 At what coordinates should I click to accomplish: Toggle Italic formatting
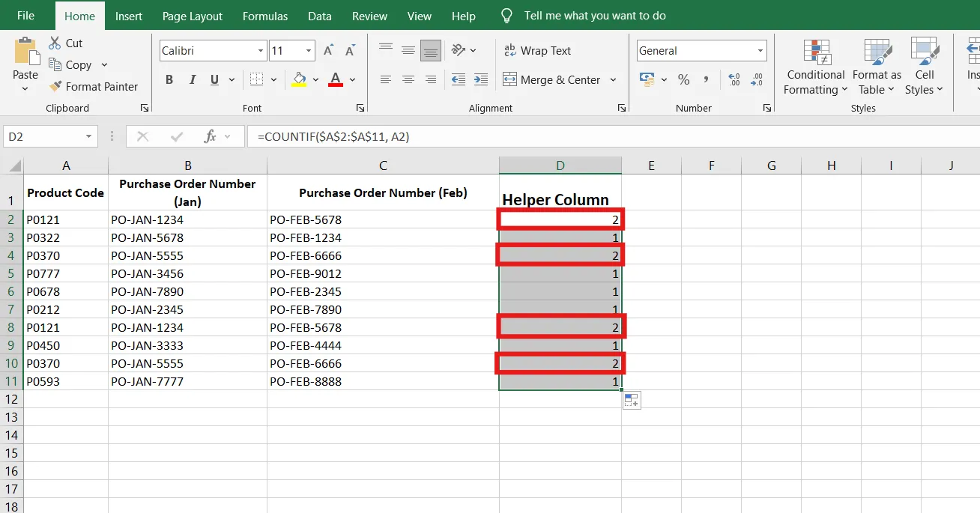(x=193, y=79)
